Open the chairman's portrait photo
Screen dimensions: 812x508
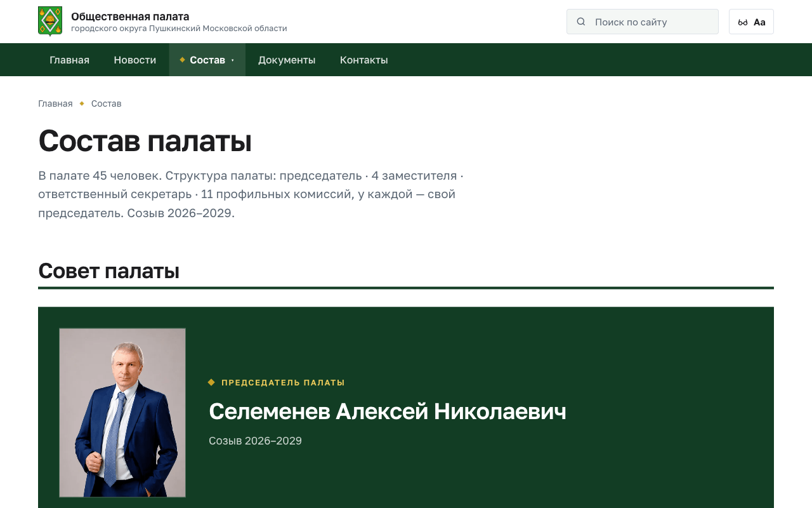pyautogui.click(x=122, y=413)
